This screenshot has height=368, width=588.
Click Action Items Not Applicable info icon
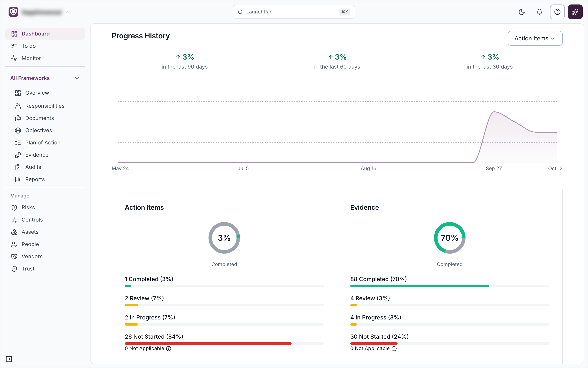tap(169, 349)
